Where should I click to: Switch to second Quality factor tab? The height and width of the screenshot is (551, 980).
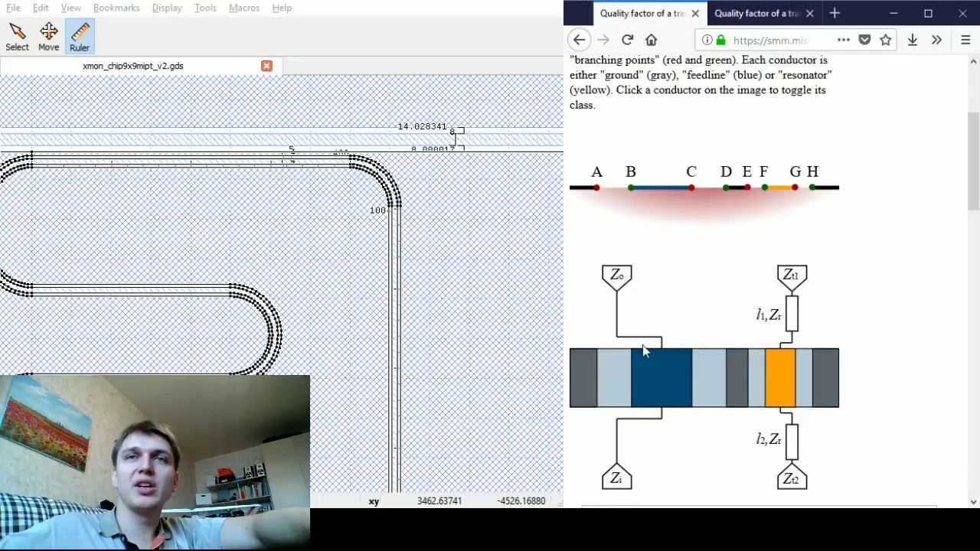click(757, 13)
